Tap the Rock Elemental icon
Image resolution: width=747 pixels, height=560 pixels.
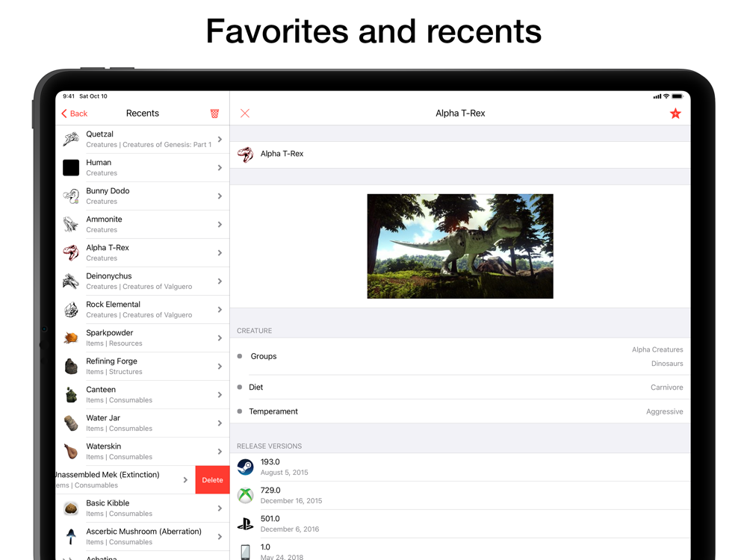71,310
